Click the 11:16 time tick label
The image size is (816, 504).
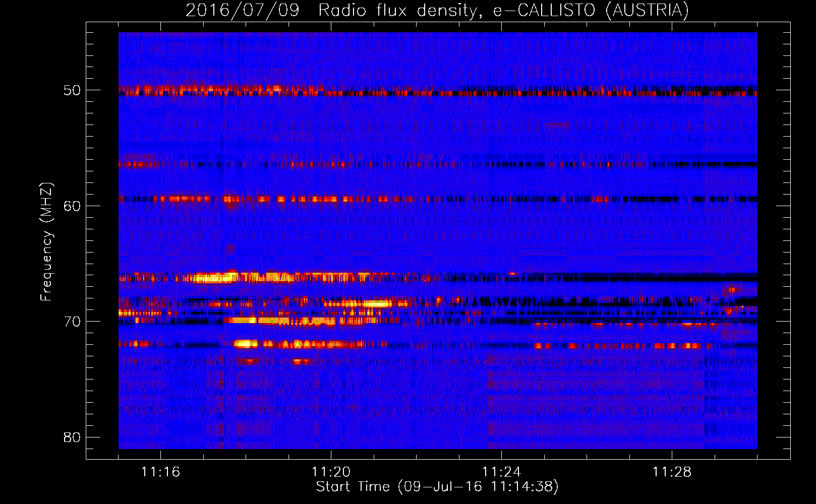click(x=160, y=472)
